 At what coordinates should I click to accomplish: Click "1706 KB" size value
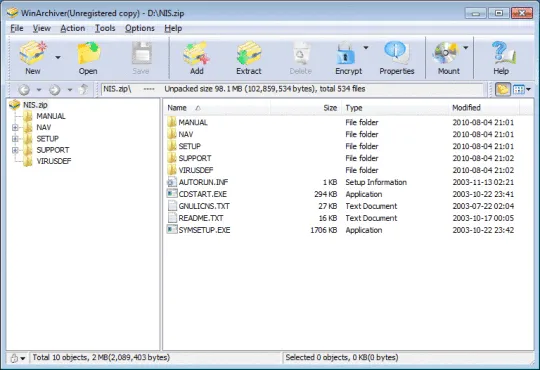[323, 230]
